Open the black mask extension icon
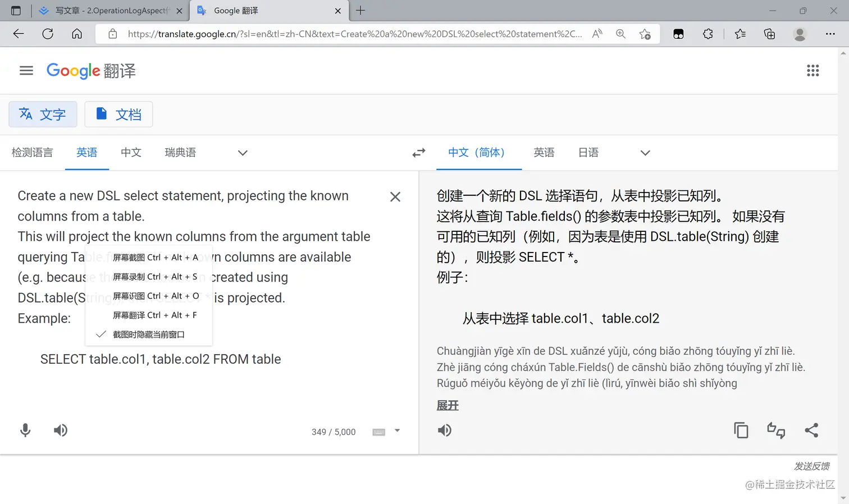 tap(678, 34)
